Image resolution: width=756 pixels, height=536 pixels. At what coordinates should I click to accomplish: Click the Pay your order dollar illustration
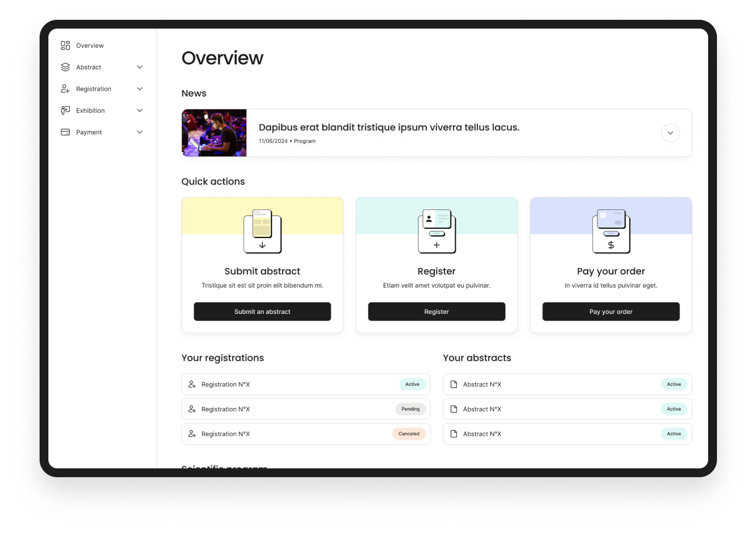[x=611, y=231]
